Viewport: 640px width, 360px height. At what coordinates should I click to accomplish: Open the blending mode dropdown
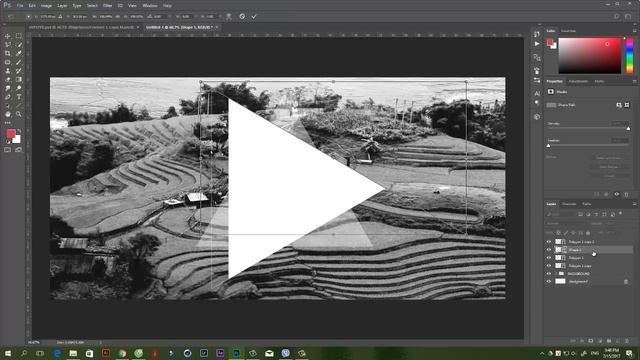565,224
